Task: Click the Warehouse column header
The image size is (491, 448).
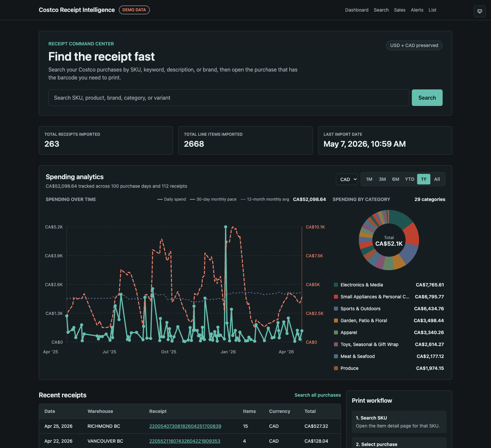Action: coord(100,411)
